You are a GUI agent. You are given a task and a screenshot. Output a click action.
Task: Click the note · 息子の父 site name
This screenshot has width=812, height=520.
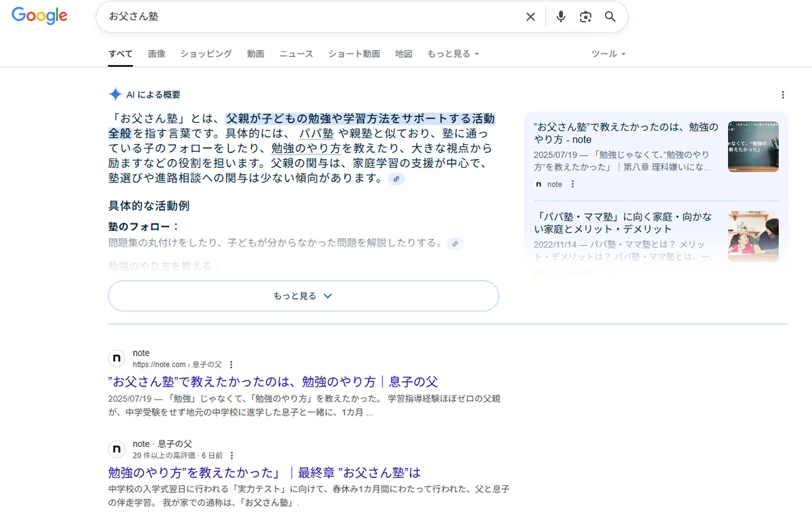click(x=162, y=444)
